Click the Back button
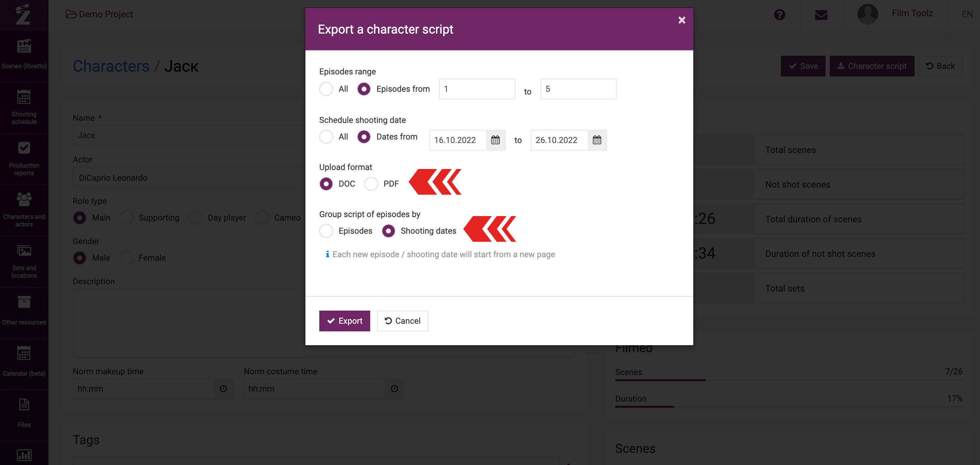 [940, 66]
